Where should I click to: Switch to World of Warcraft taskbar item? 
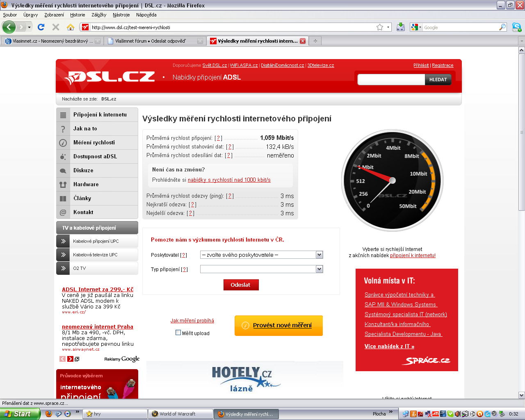click(180, 414)
